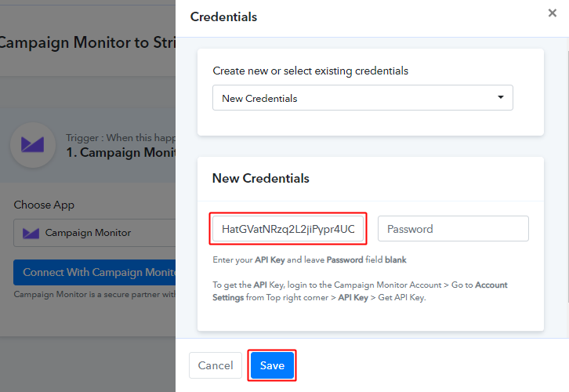Click the '1. Campaign Monitor' trigger title
569x392 pixels.
coord(121,152)
